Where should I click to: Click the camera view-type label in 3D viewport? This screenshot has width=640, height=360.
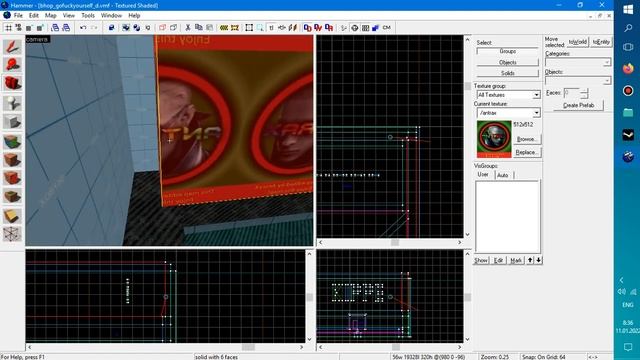coord(37,39)
